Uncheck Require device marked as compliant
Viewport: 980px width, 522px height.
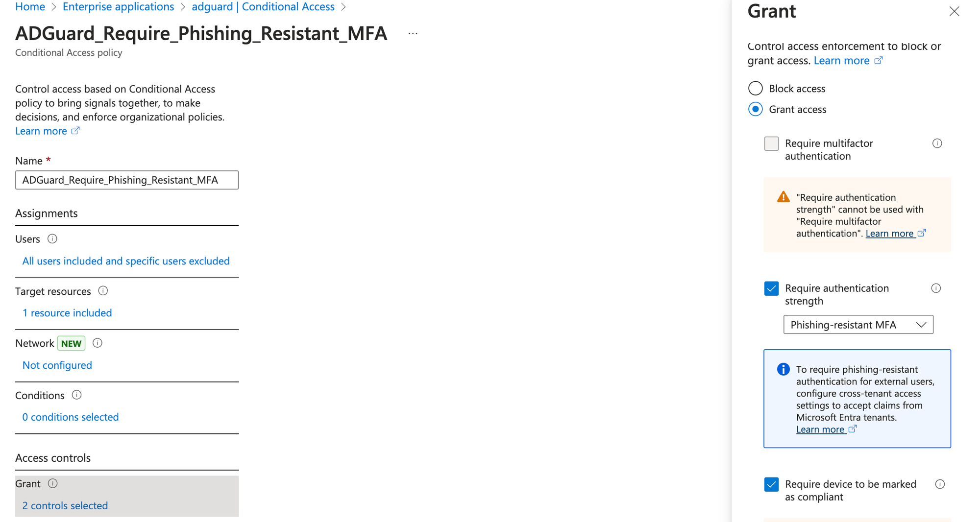(771, 484)
